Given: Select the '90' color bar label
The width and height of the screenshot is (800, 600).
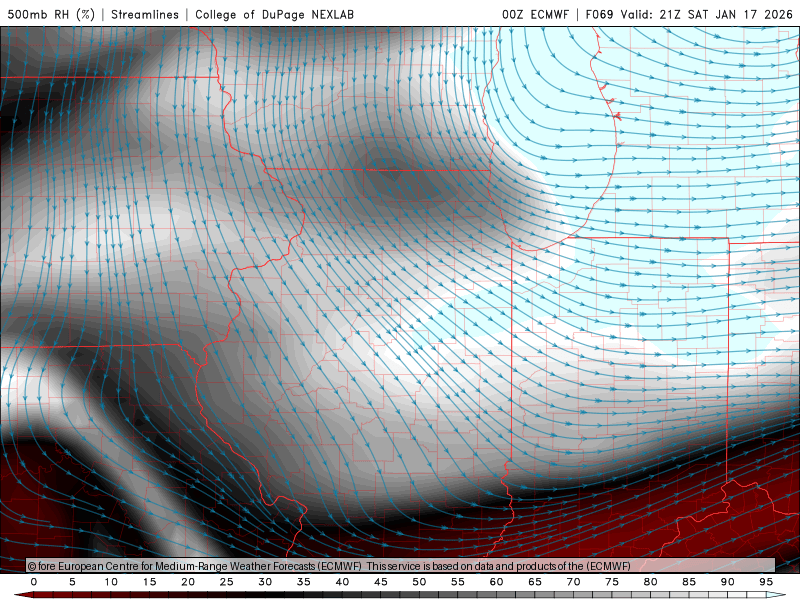Looking at the screenshot, I should click(727, 582).
